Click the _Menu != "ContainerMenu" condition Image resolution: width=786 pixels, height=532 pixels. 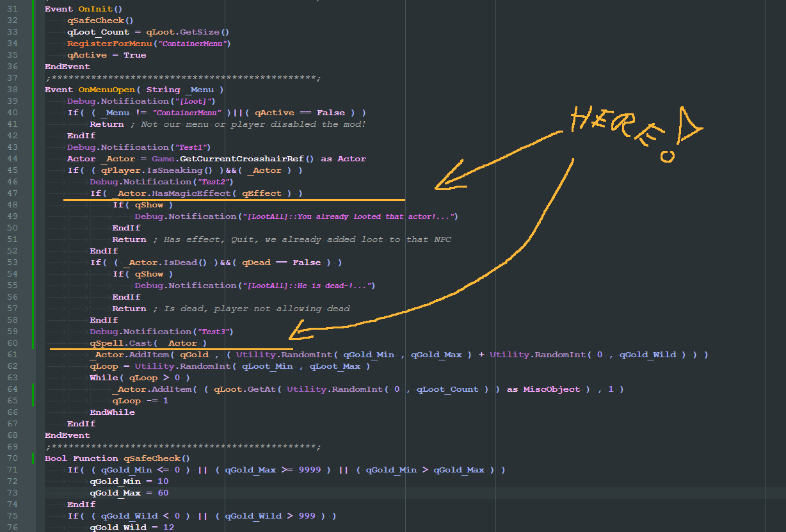coord(160,113)
